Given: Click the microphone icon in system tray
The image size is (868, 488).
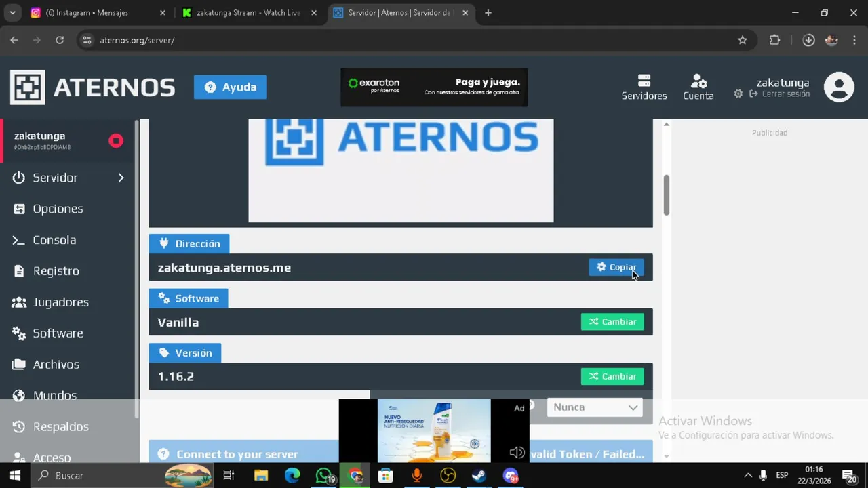Looking at the screenshot, I should point(764,476).
